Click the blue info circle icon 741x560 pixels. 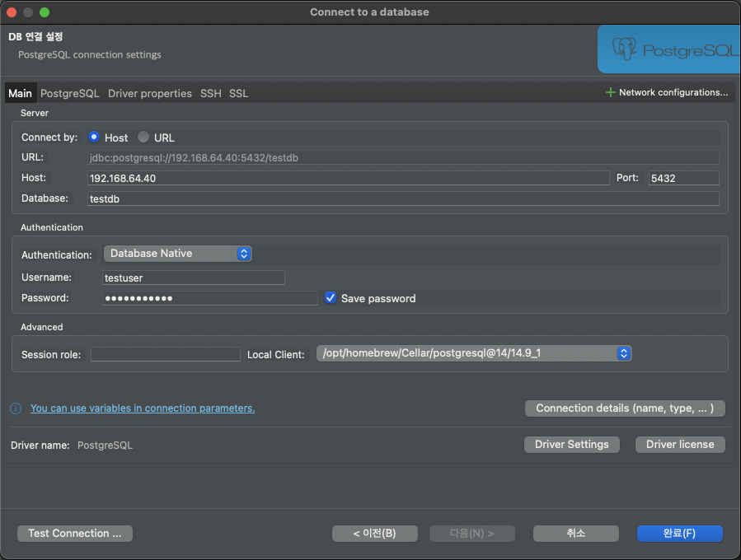(16, 408)
